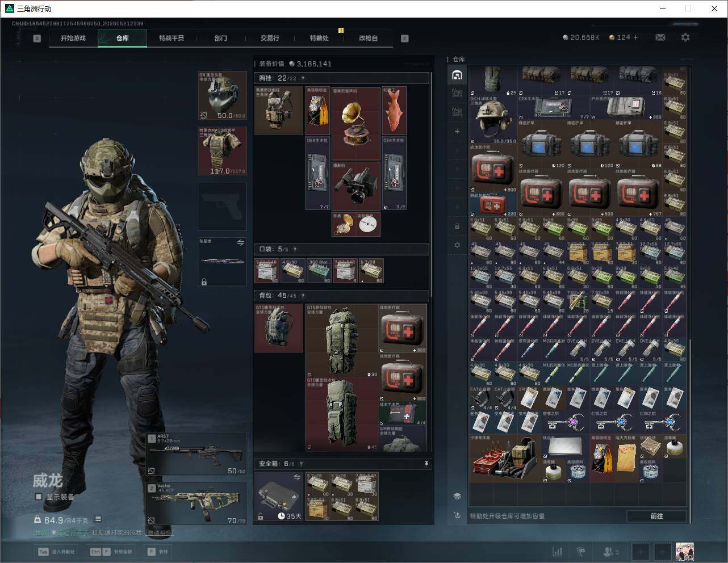The image size is (728, 563).
Task: Click the 邀请组队 invite link
Action: point(159,533)
